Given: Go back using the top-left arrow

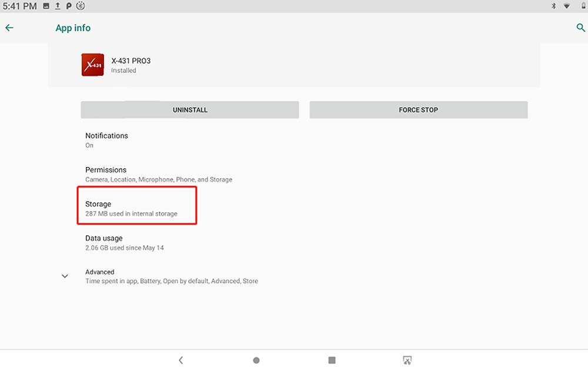Looking at the screenshot, I should [x=9, y=28].
